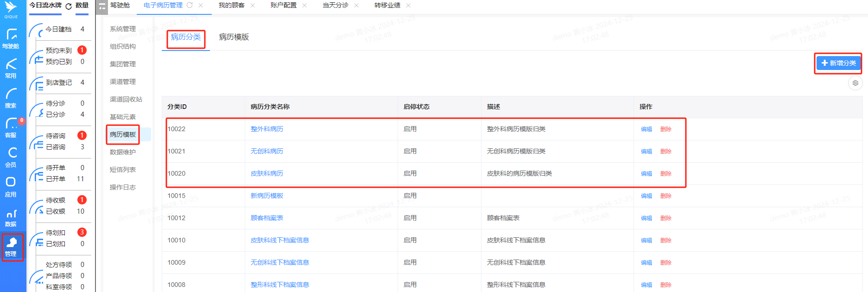The width and height of the screenshot is (868, 292).
Task: Refresh the 今日流水牌 panel
Action: click(x=69, y=6)
